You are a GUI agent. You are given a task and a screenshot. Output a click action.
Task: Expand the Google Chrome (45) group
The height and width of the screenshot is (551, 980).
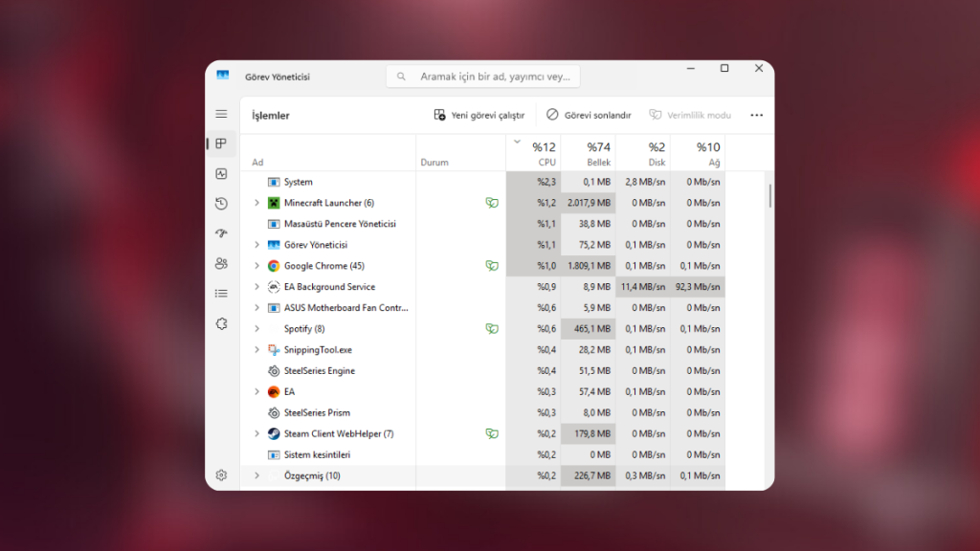[x=256, y=266]
